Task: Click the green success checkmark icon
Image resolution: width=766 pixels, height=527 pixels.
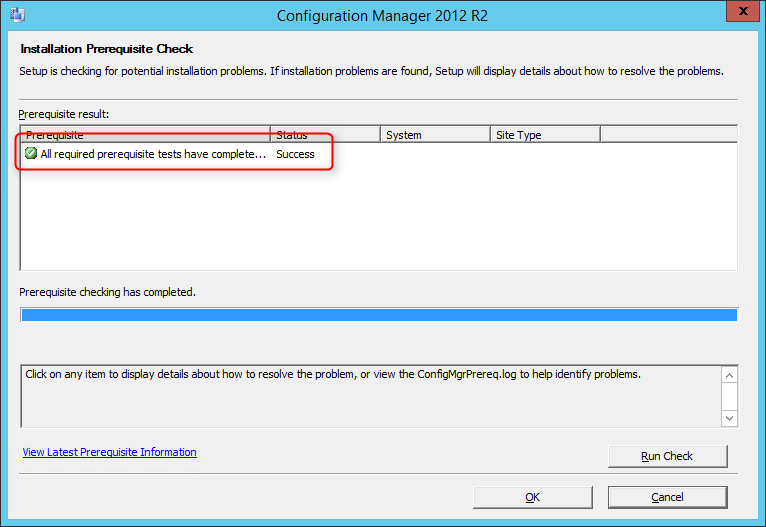Action: click(31, 153)
